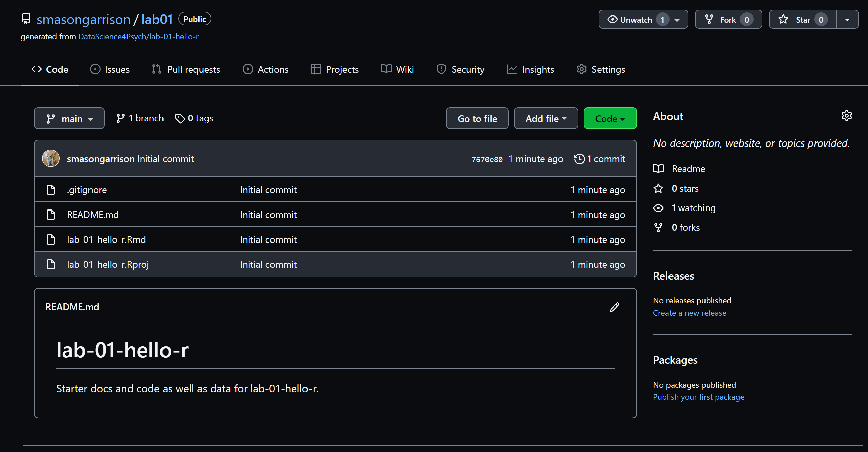868x452 pixels.
Task: Click the Go to file button
Action: click(477, 119)
